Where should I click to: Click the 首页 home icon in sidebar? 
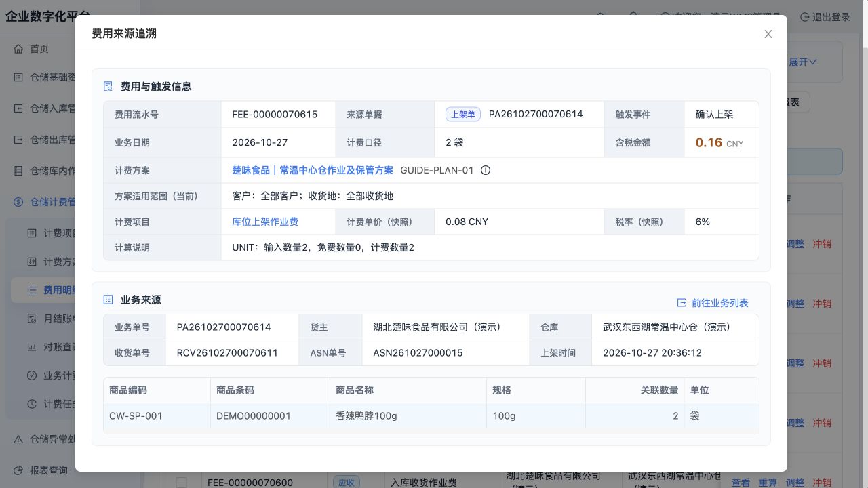click(x=18, y=49)
